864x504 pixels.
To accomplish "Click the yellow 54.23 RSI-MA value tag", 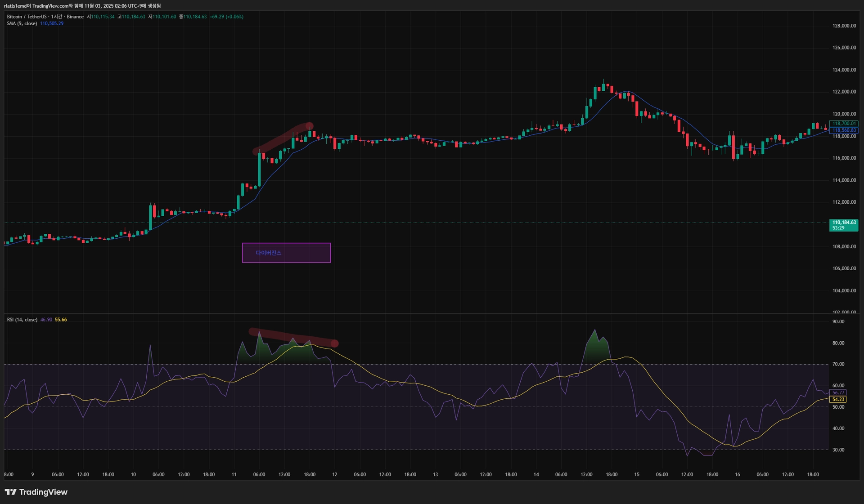I will [x=838, y=399].
